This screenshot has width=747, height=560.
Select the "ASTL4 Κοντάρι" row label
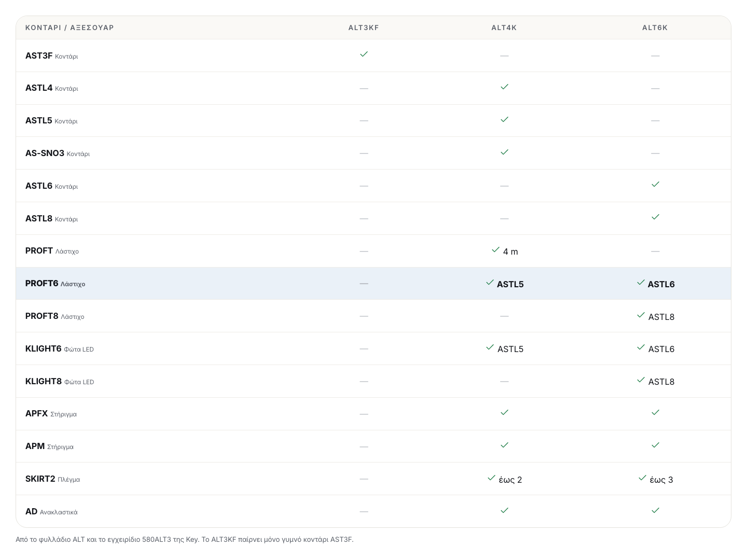click(52, 88)
